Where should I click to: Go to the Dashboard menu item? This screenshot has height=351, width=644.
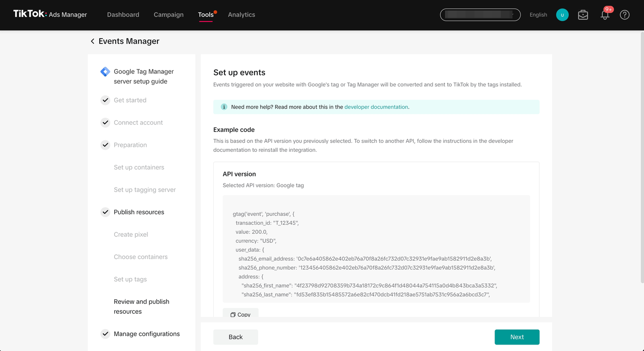point(123,15)
